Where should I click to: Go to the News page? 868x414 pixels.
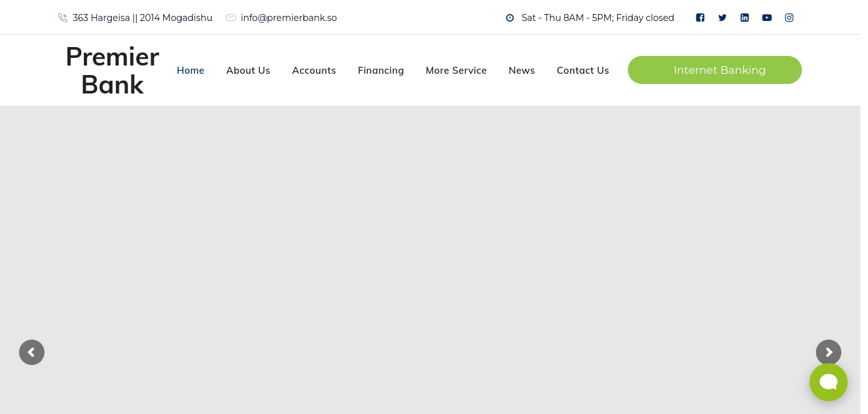point(522,71)
